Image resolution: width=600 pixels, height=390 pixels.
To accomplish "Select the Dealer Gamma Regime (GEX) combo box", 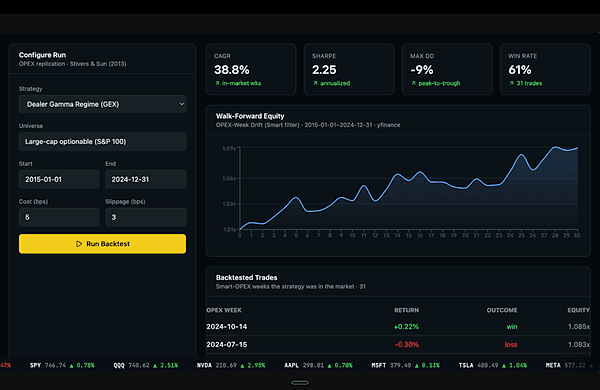I will coord(102,104).
